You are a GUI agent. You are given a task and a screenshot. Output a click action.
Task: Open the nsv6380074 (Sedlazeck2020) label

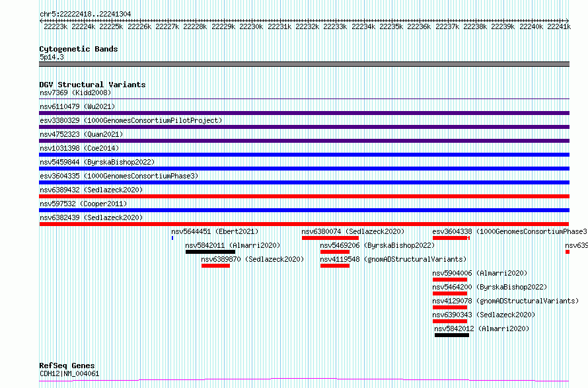coord(353,231)
